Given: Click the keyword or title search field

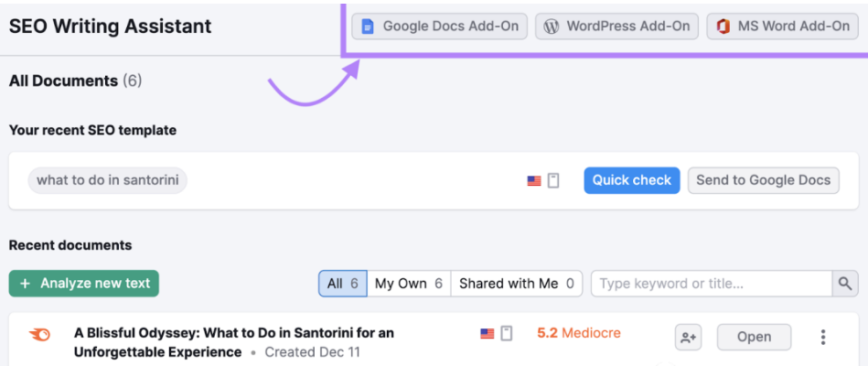Looking at the screenshot, I should (712, 284).
